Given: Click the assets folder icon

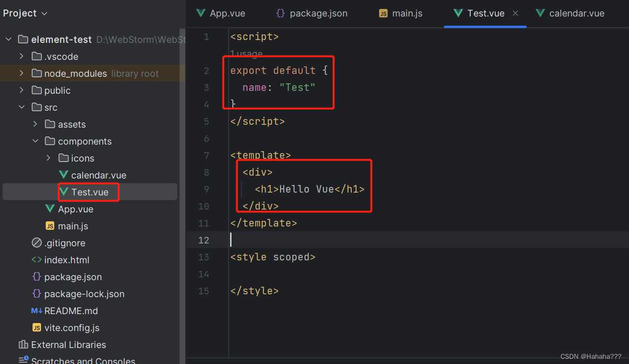Looking at the screenshot, I should point(50,124).
